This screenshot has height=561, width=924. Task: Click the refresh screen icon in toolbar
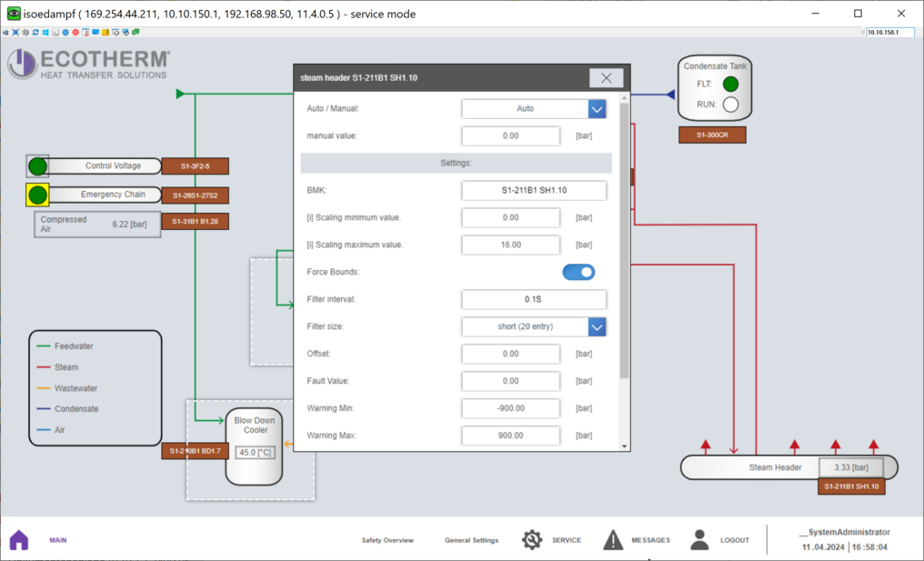(35, 33)
